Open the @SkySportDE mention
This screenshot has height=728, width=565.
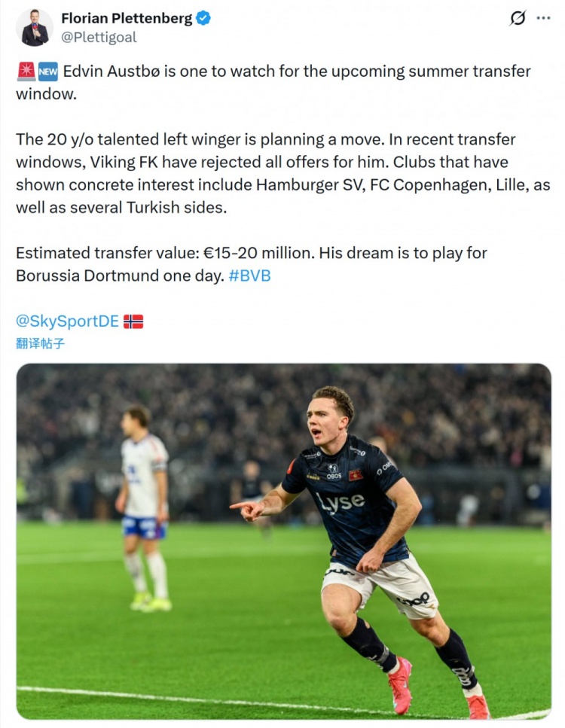pos(67,321)
